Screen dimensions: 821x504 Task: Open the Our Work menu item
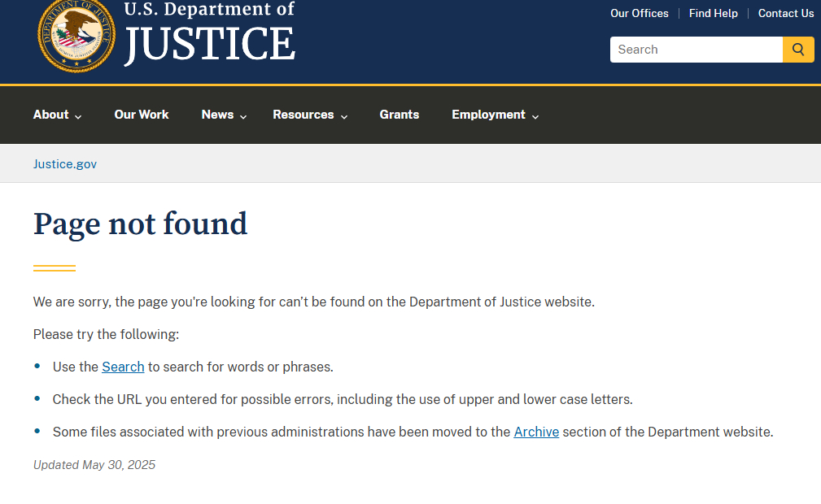coord(142,115)
